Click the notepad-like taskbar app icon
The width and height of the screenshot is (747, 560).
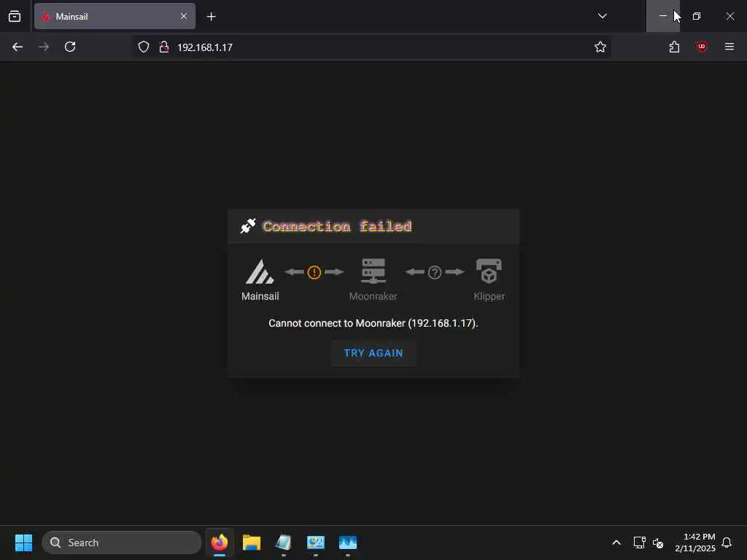point(284,542)
